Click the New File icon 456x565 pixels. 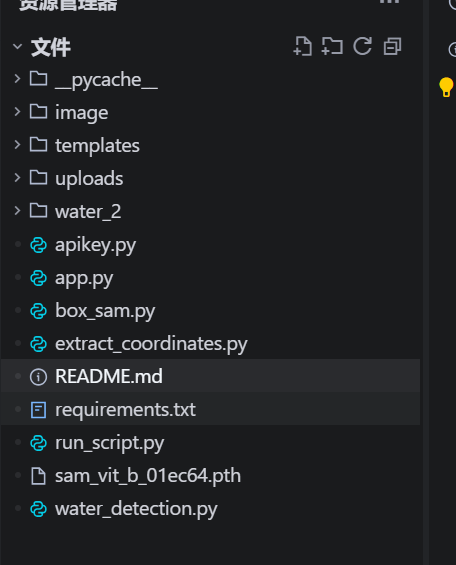pos(303,46)
